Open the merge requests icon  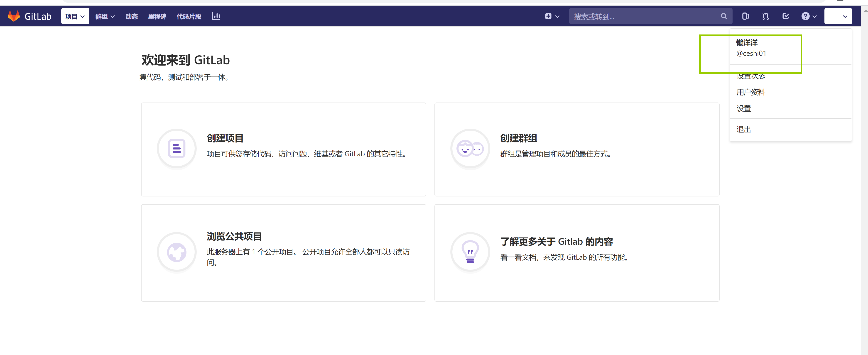[x=765, y=16]
